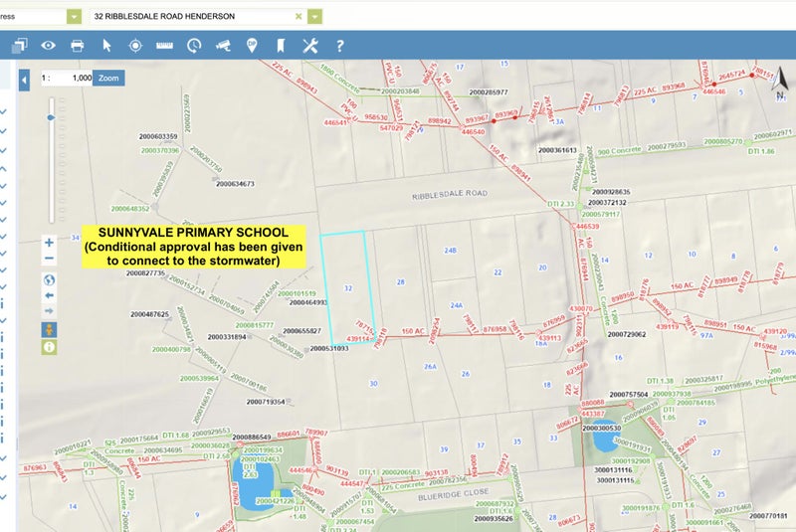The image size is (796, 532).
Task: Toggle the green info identify button
Action: click(49, 347)
